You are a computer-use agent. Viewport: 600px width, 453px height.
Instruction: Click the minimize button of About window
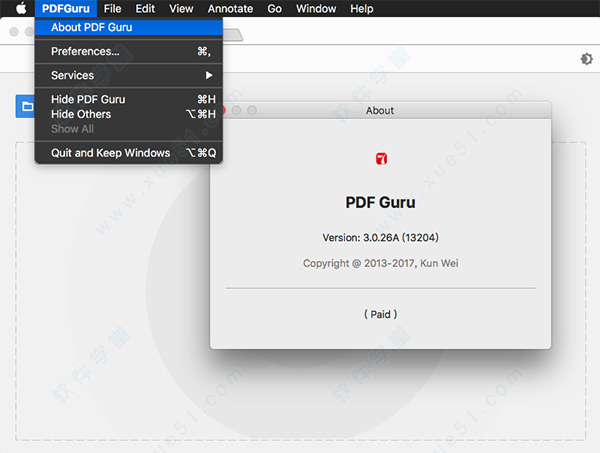pyautogui.click(x=236, y=110)
